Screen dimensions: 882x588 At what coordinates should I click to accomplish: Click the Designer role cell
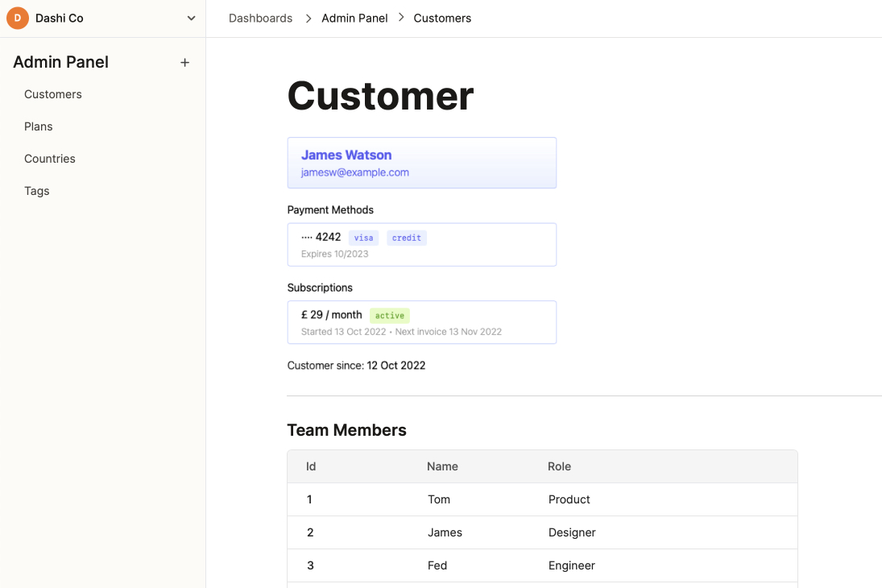coord(572,532)
